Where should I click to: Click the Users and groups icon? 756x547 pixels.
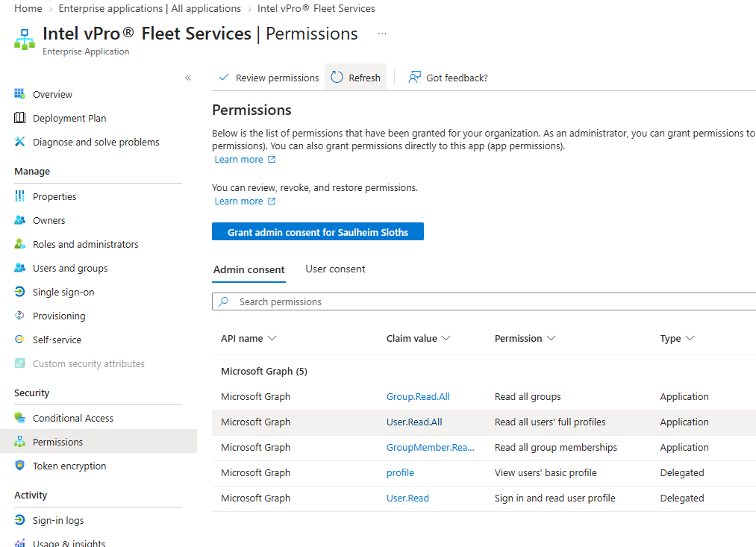[19, 268]
